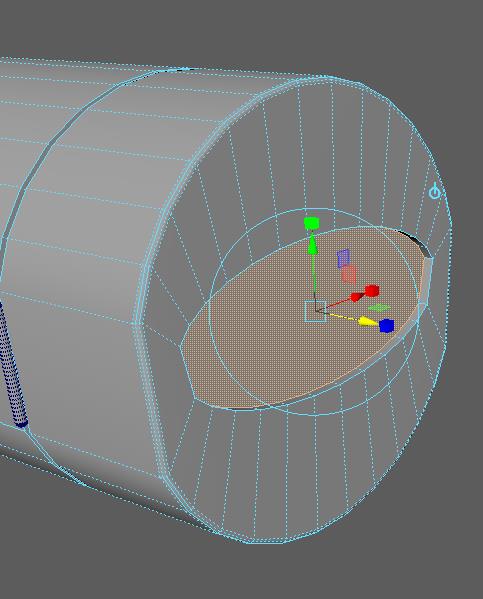This screenshot has width=483, height=599.
Task: Click the blue Z-axis scale cube handle
Action: 387,326
